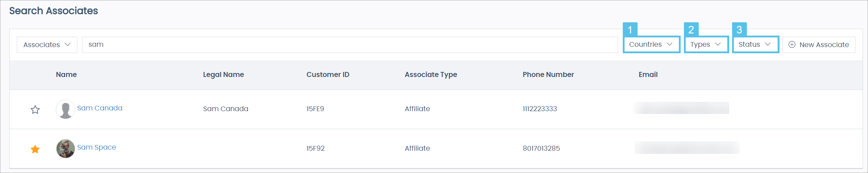Click the Name column header
This screenshot has height=173, width=868.
[x=66, y=75]
